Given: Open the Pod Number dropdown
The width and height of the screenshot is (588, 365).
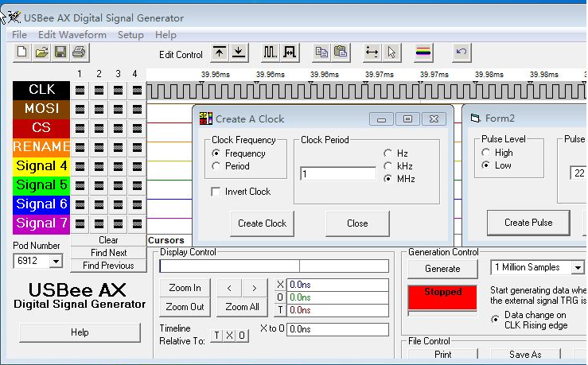Looking at the screenshot, I should coord(56,261).
